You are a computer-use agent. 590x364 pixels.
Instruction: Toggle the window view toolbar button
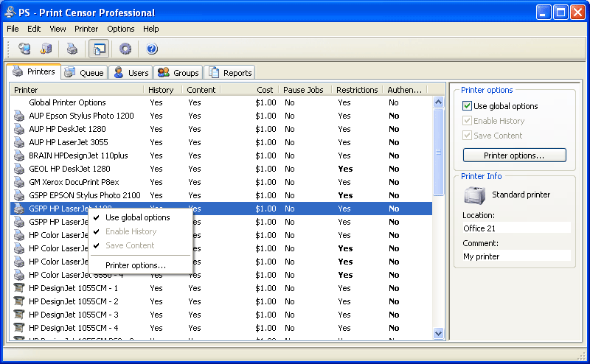[x=98, y=49]
